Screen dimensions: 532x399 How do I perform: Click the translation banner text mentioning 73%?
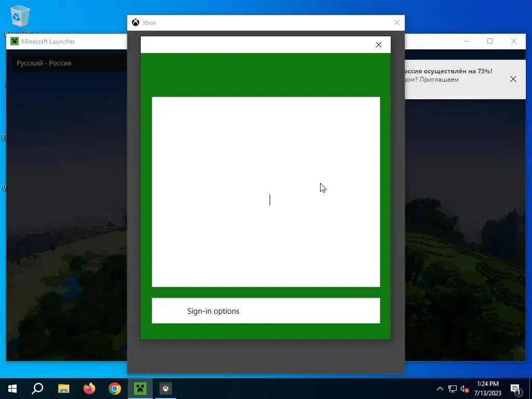pos(448,71)
